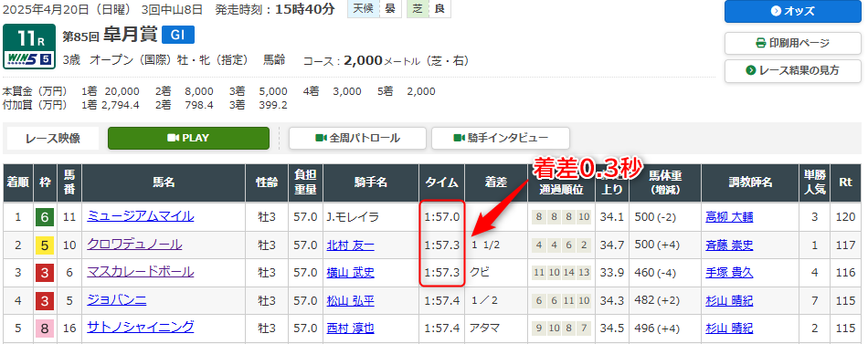Viewport: 868px width, 344px height.
Task: Click the 天候 weather label
Action: tap(363, 9)
